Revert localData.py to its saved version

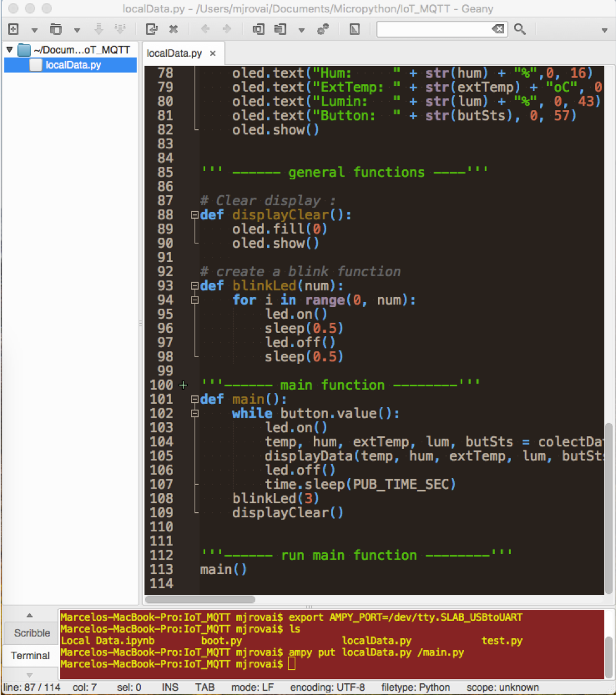point(150,29)
